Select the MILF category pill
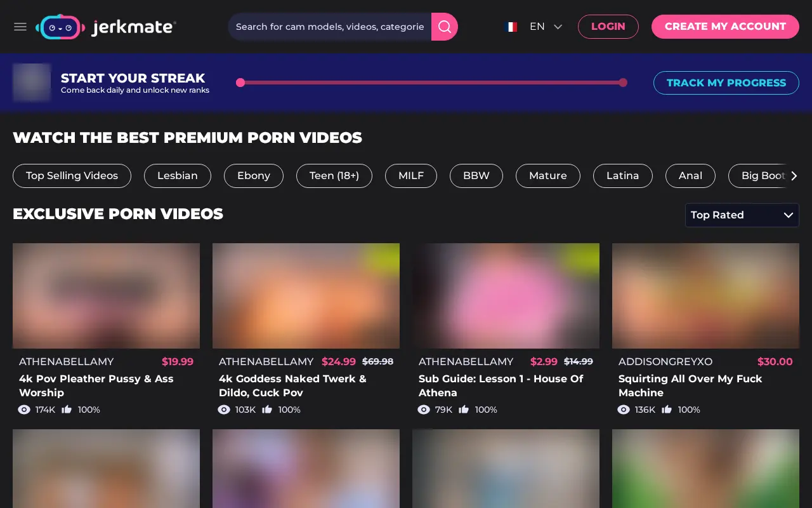 click(x=411, y=176)
